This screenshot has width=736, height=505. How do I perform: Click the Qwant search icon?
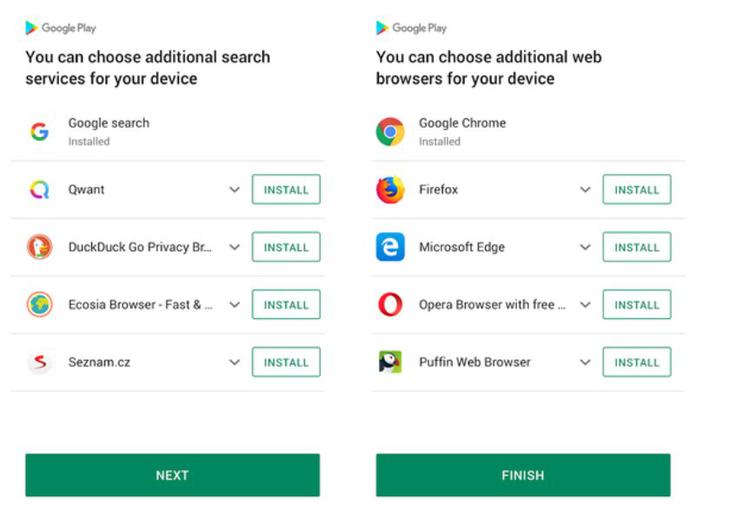[39, 190]
